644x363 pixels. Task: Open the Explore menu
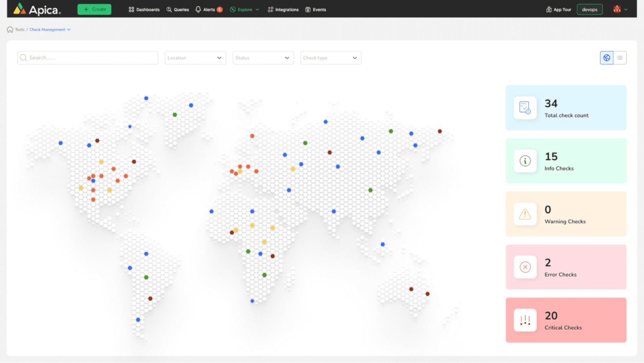click(x=244, y=10)
